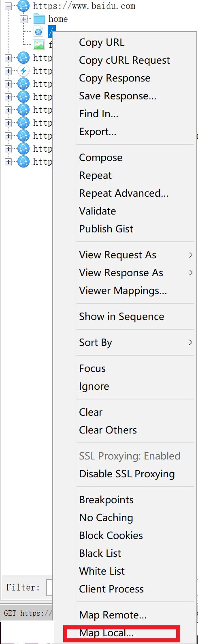198x644 pixels.
Task: Click the image file icon under baidu
Action: click(39, 45)
